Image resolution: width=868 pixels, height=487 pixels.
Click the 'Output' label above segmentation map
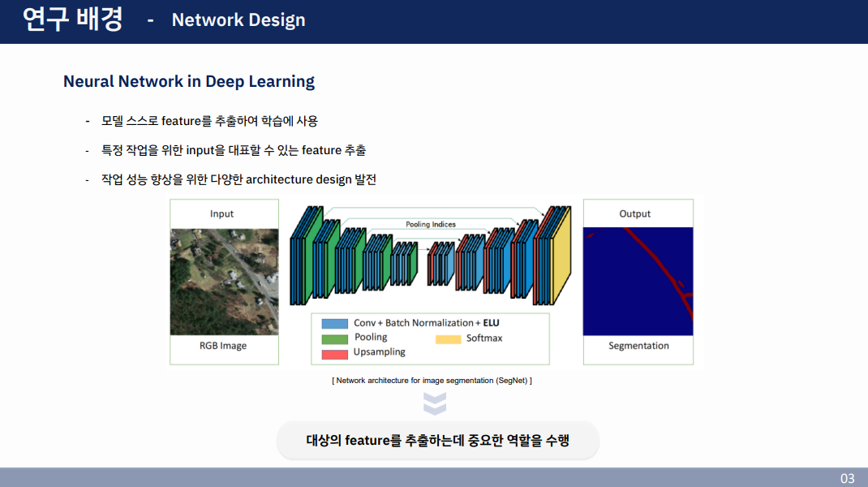click(x=635, y=213)
